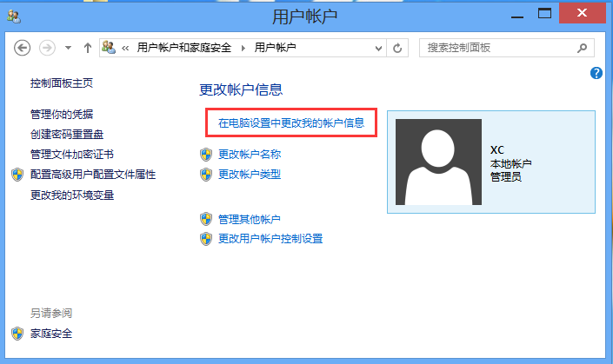Screen dimensions: 613x364
Task: Open Help with the blue question mark
Action: click(x=596, y=73)
